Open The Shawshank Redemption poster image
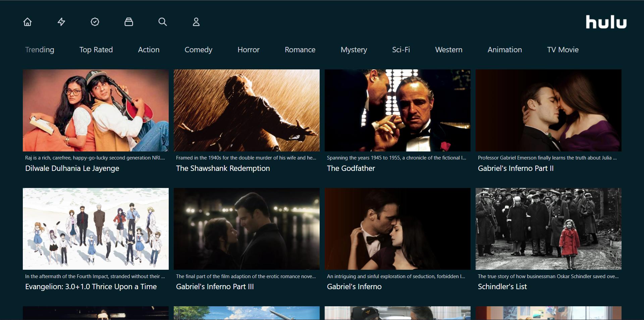 (247, 110)
